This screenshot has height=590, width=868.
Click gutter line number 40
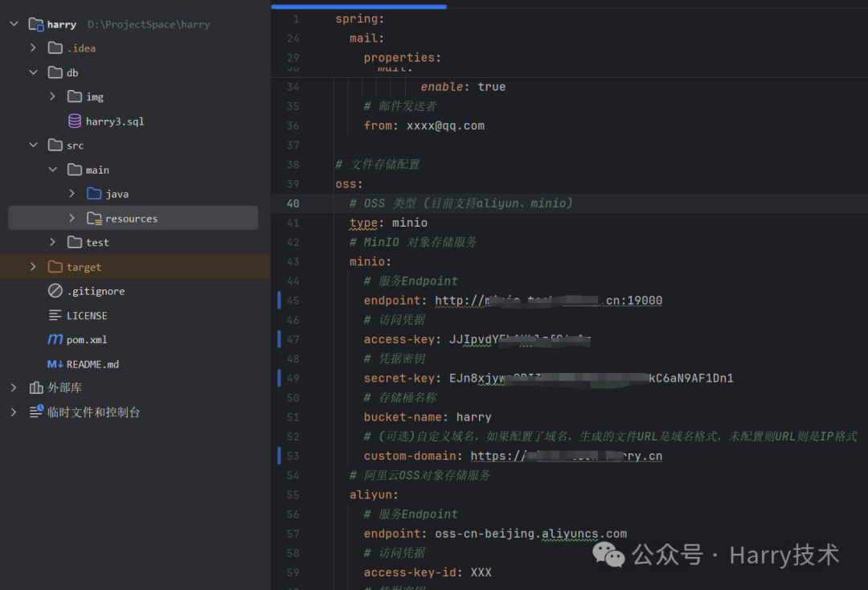coord(293,203)
